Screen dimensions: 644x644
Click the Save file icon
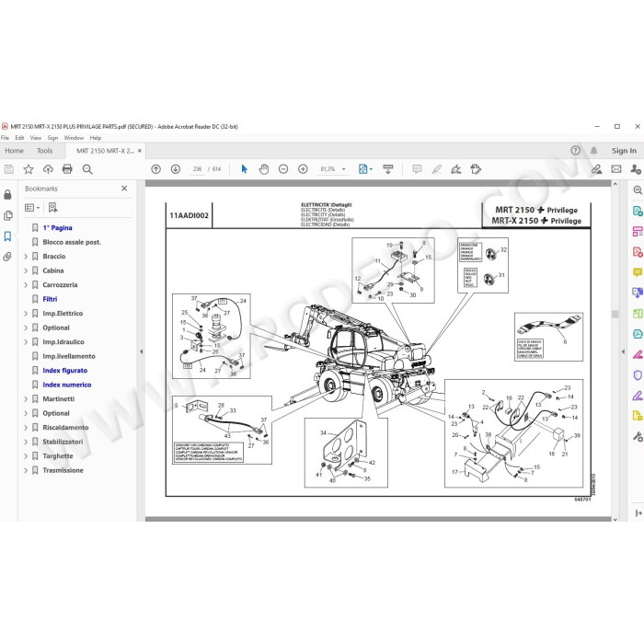[x=8, y=169]
